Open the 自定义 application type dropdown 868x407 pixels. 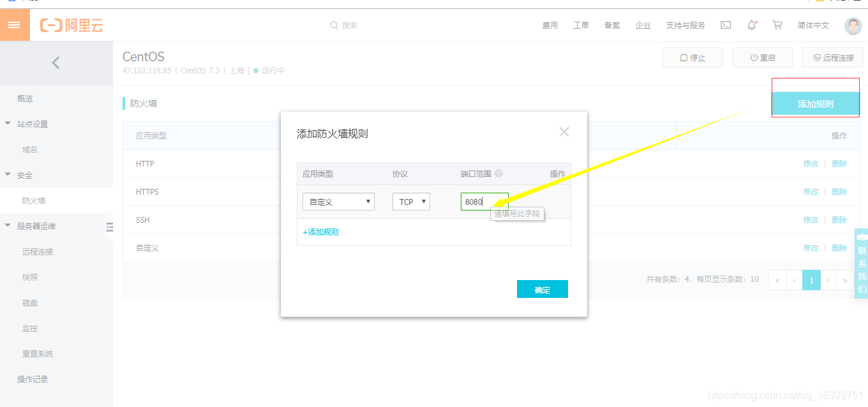338,201
